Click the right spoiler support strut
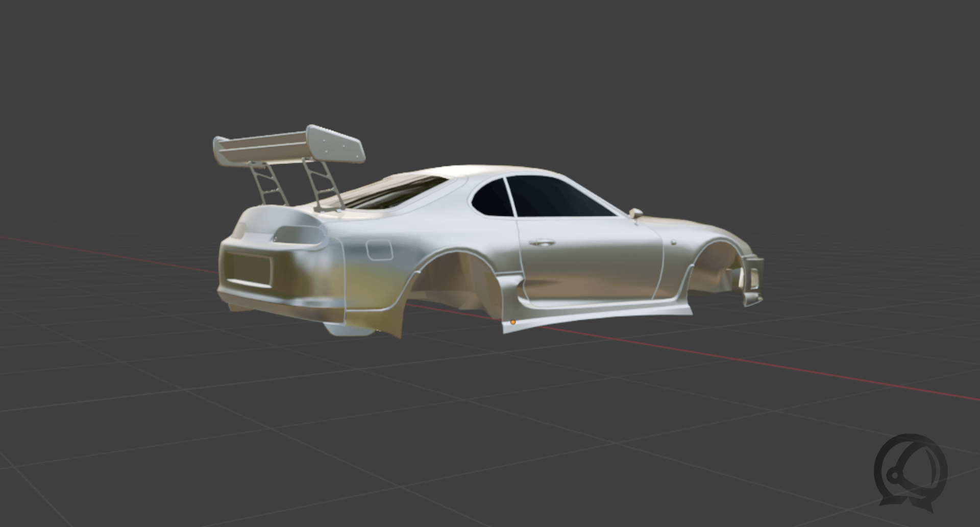 click(322, 185)
